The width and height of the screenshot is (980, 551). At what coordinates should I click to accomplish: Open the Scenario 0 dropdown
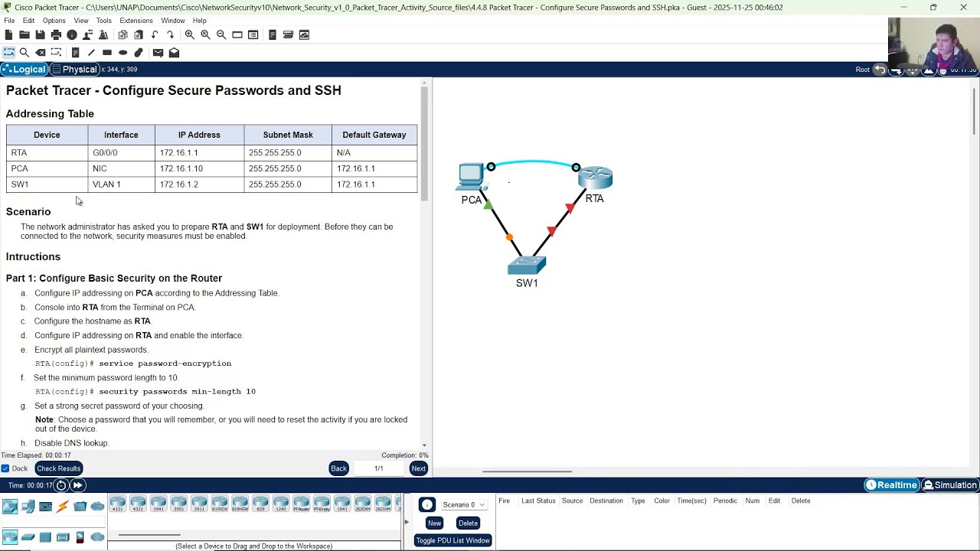464,505
